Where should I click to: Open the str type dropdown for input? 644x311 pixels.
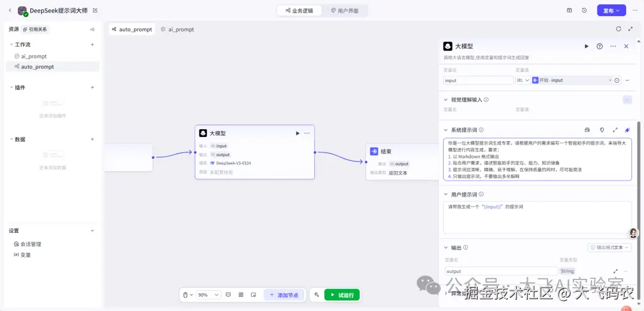[x=523, y=80]
